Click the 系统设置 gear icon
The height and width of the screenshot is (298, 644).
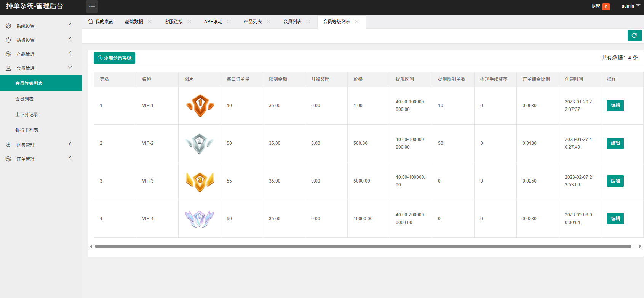8,26
